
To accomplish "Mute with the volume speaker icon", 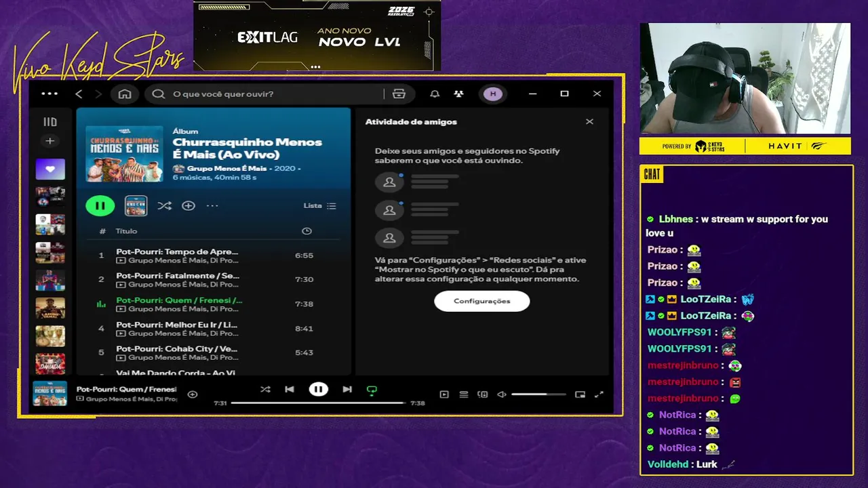I will click(502, 394).
